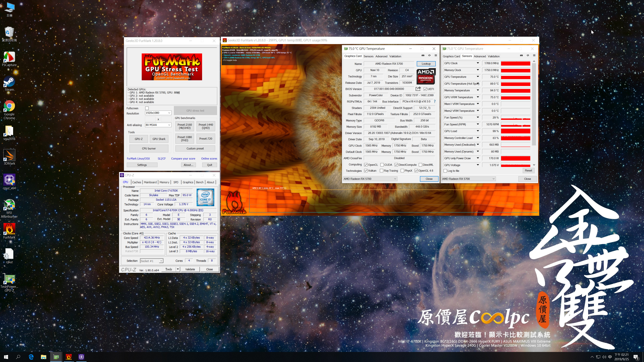The width and height of the screenshot is (644, 362).
Task: Select the cpuz_x64 desktop icon
Action: pos(9,182)
